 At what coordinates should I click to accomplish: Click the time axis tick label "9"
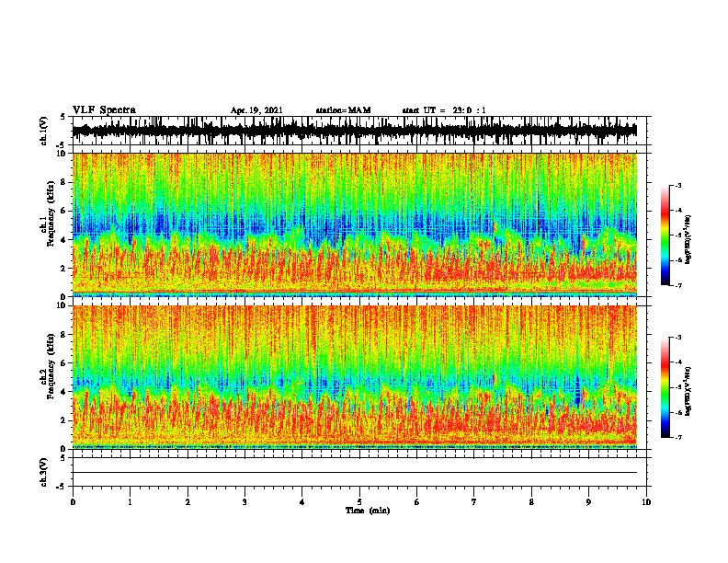pyautogui.click(x=588, y=502)
